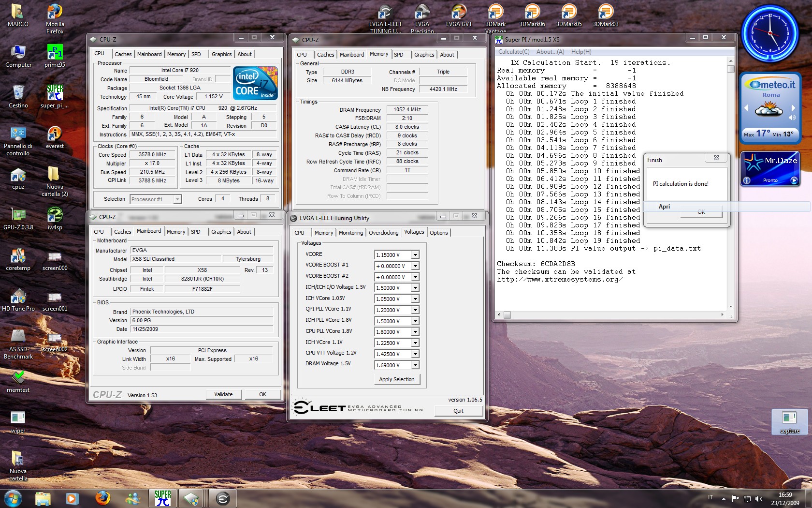The image size is (812, 508).
Task: Launch iw4sp desktop icon
Action: pyautogui.click(x=55, y=219)
